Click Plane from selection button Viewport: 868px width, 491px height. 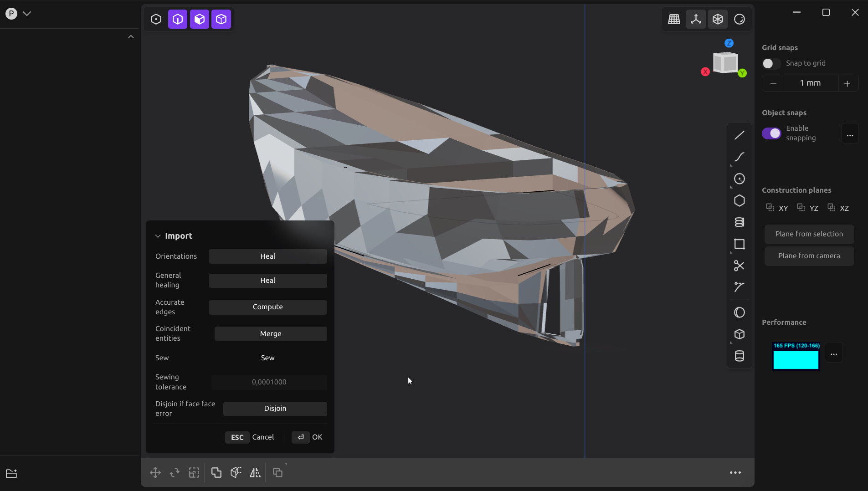(x=809, y=234)
